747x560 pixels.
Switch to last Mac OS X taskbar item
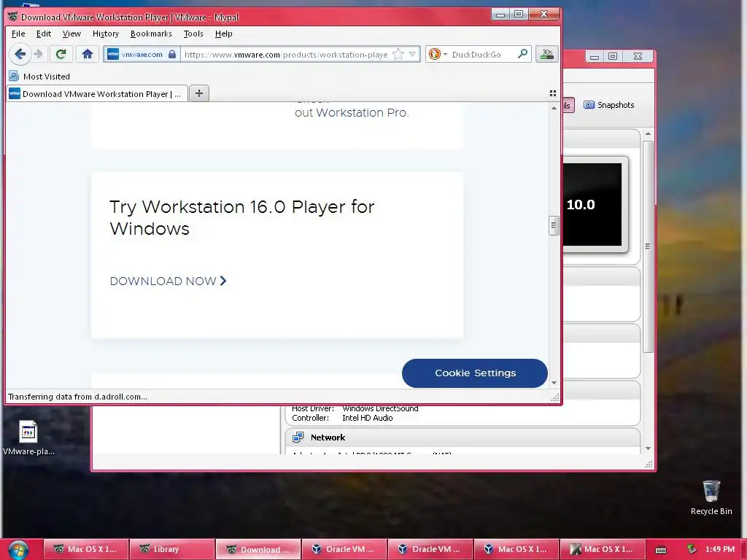click(x=602, y=549)
